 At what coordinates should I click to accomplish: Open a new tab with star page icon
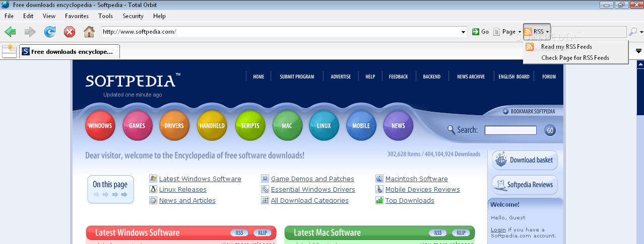click(x=9, y=51)
